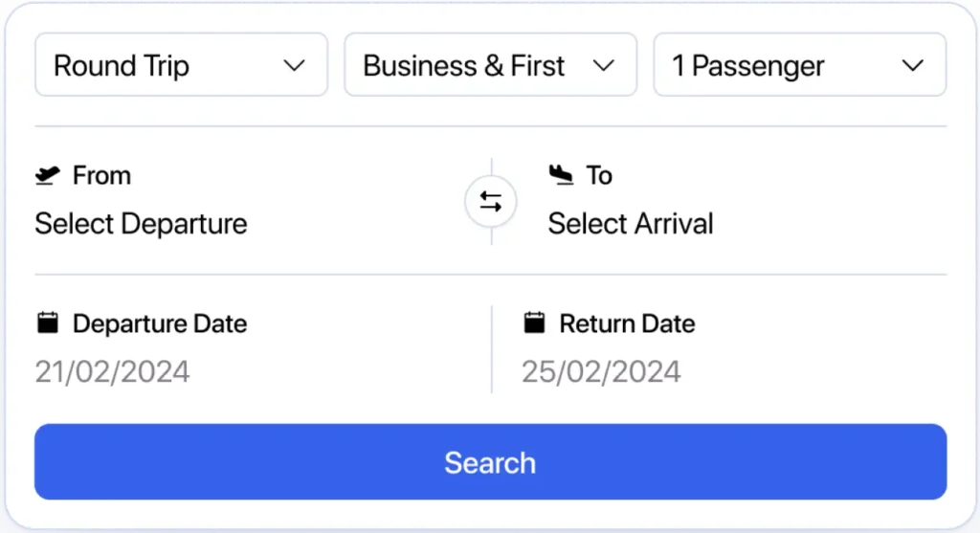Click the calendar icon next to Departure Date
The image size is (980, 533).
coord(47,322)
